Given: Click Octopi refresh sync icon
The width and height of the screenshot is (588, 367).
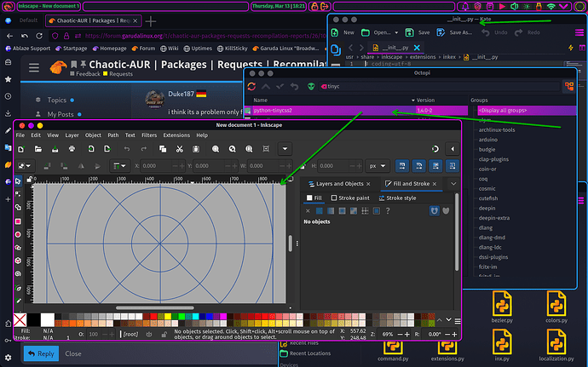Looking at the screenshot, I should (x=251, y=87).
